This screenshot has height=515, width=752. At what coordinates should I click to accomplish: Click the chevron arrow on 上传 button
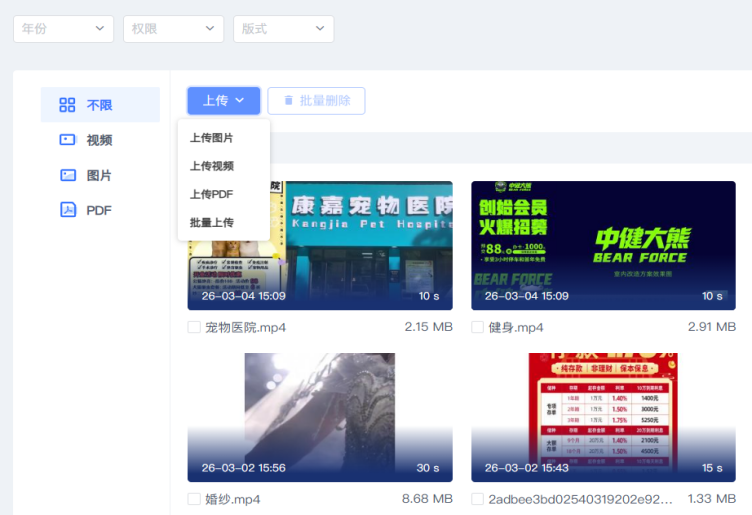242,101
